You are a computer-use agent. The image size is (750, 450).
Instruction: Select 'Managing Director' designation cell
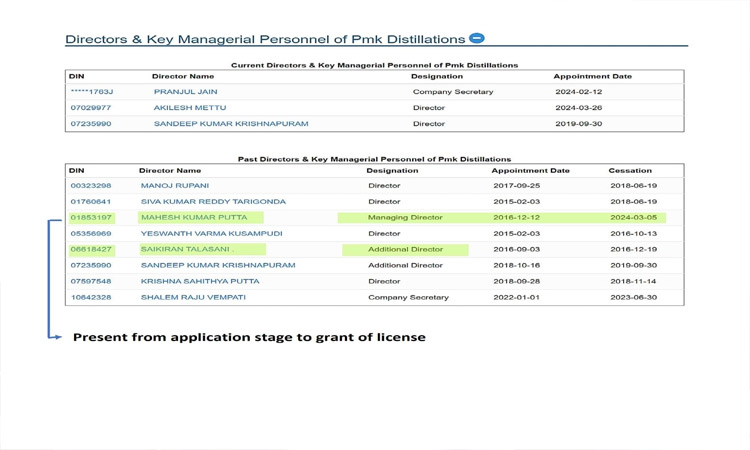405,218
